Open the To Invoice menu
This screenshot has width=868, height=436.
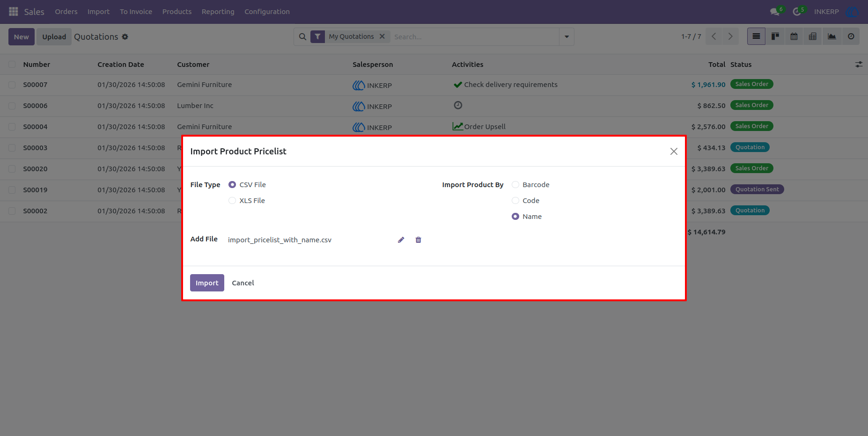[136, 12]
